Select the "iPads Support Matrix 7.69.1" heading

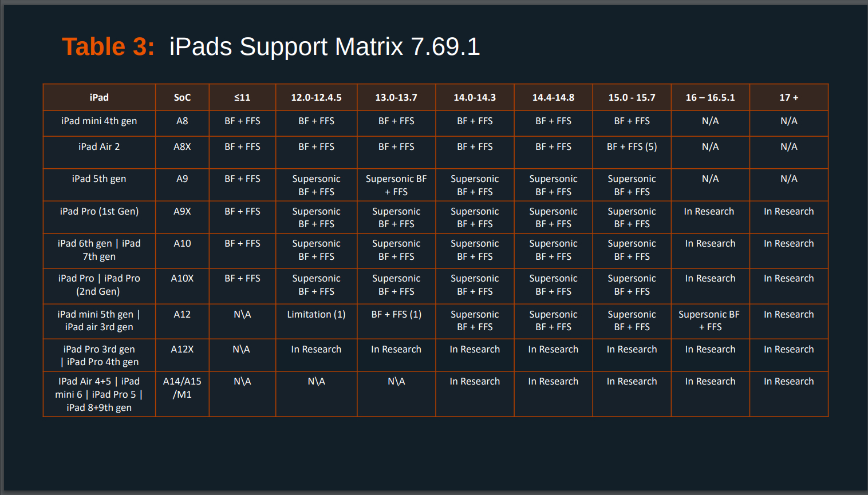(324, 46)
